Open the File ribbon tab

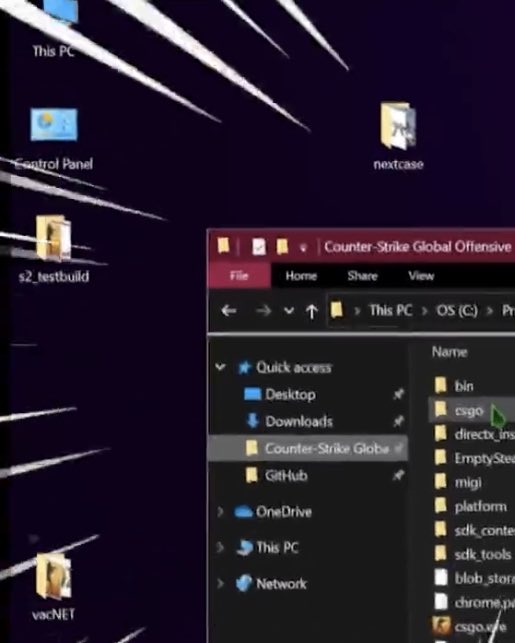[239, 276]
